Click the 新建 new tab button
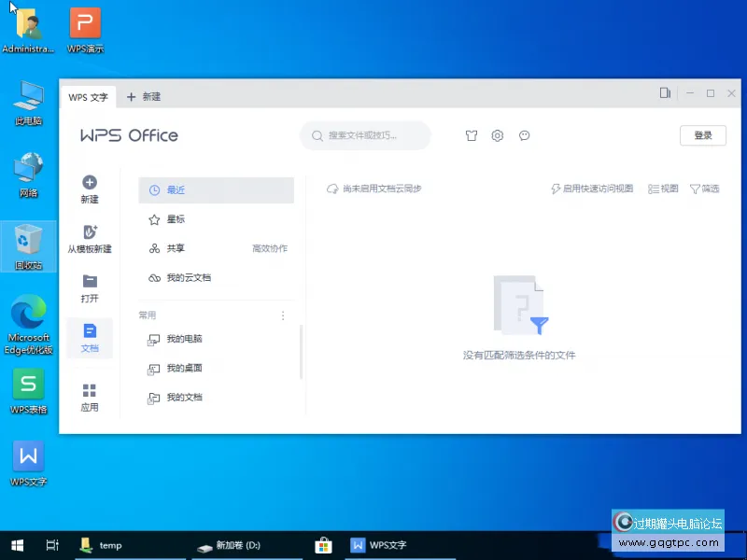The image size is (747, 560). 144,97
